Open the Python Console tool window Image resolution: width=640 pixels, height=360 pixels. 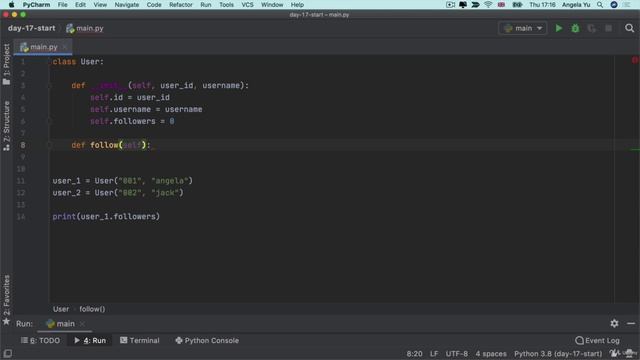coord(207,340)
